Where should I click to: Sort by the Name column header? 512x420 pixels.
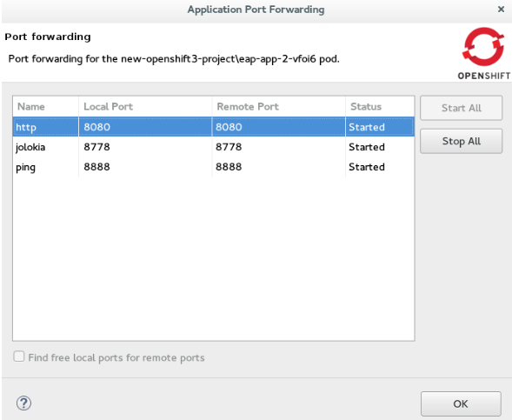(46, 106)
